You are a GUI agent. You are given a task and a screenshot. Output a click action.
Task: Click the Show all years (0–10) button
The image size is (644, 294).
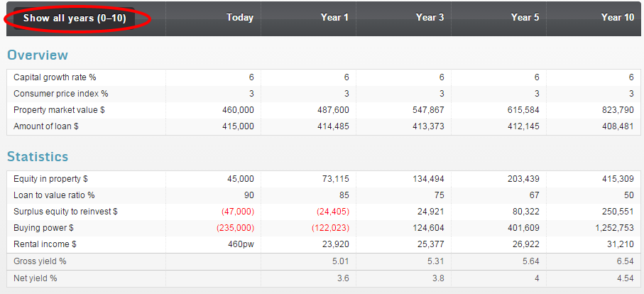[x=75, y=18]
